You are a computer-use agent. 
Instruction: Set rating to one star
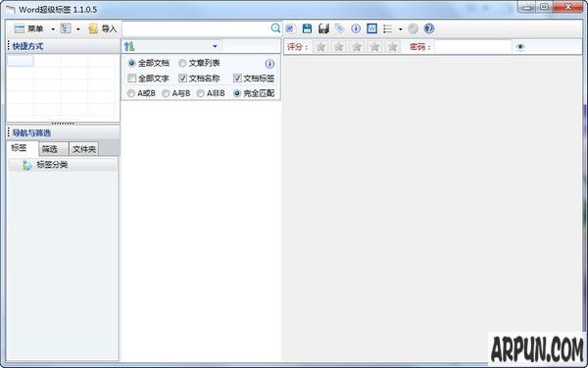320,47
